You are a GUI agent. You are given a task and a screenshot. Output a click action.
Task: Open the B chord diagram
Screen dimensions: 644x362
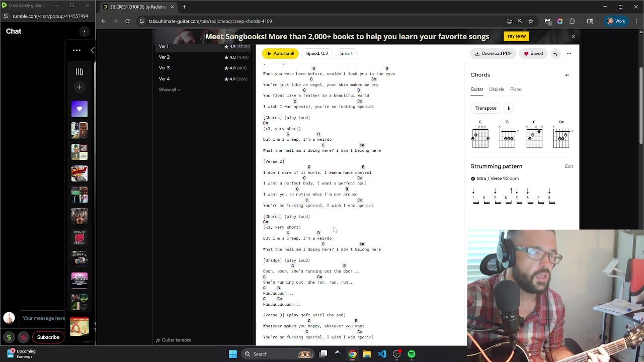coord(507,135)
